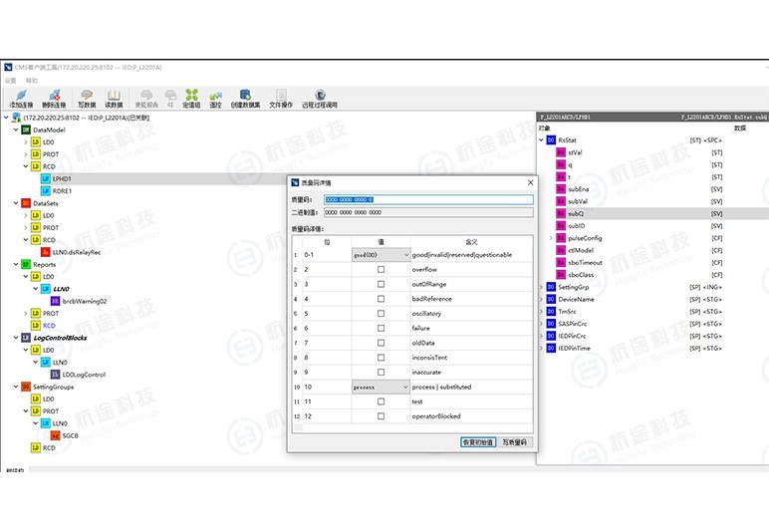Click the 创建数据集 (create dataset) toolbar icon
769x532 pixels.
click(245, 98)
